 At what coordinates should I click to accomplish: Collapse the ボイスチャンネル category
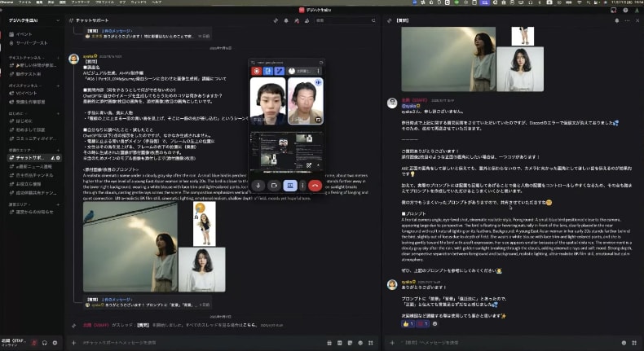click(24, 85)
